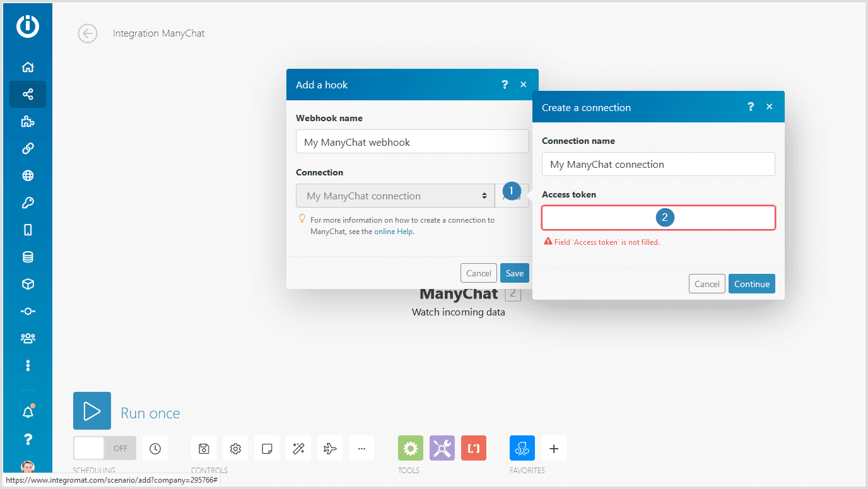Open Data stores database icon in sidebar

[28, 257]
